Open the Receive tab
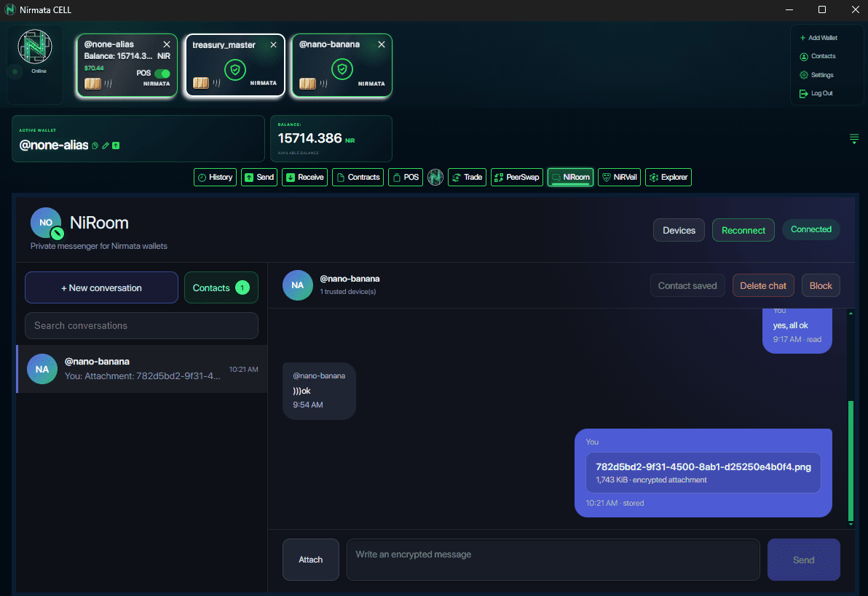 pos(304,177)
